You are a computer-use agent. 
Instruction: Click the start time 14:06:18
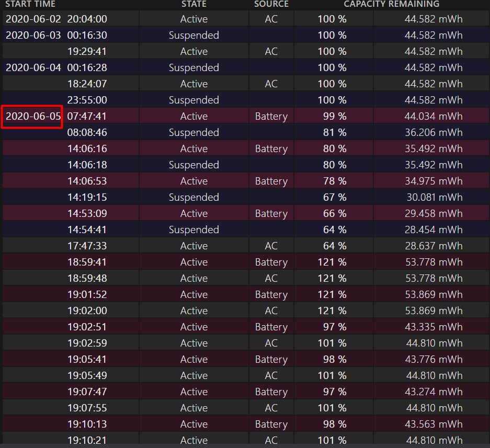[87, 165]
